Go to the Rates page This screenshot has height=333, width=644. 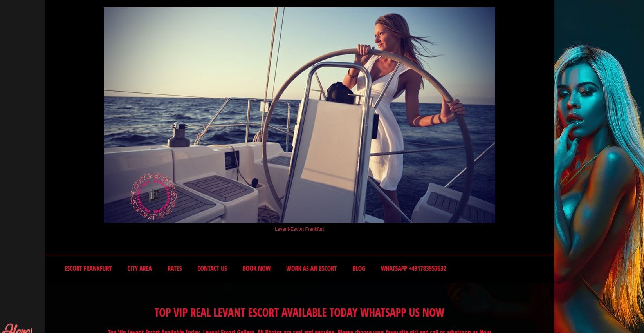click(175, 268)
